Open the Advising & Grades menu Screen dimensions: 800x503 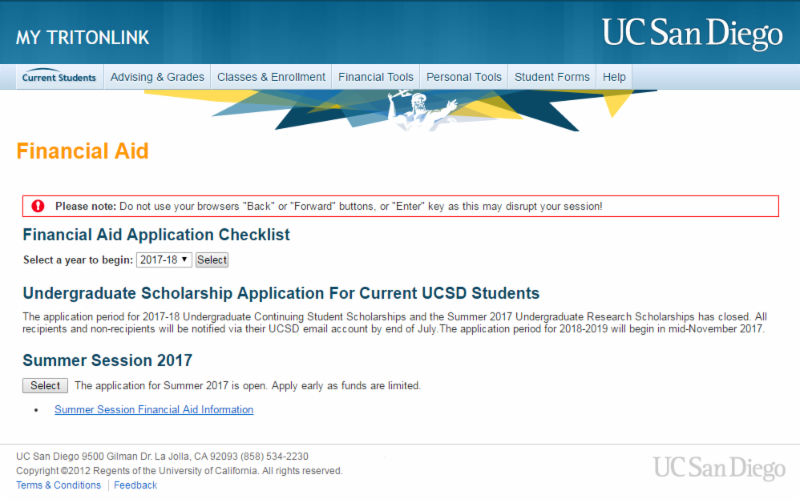(x=157, y=77)
